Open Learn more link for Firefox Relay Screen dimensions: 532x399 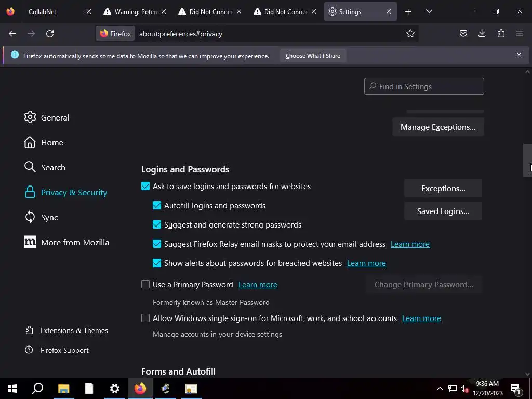(410, 244)
